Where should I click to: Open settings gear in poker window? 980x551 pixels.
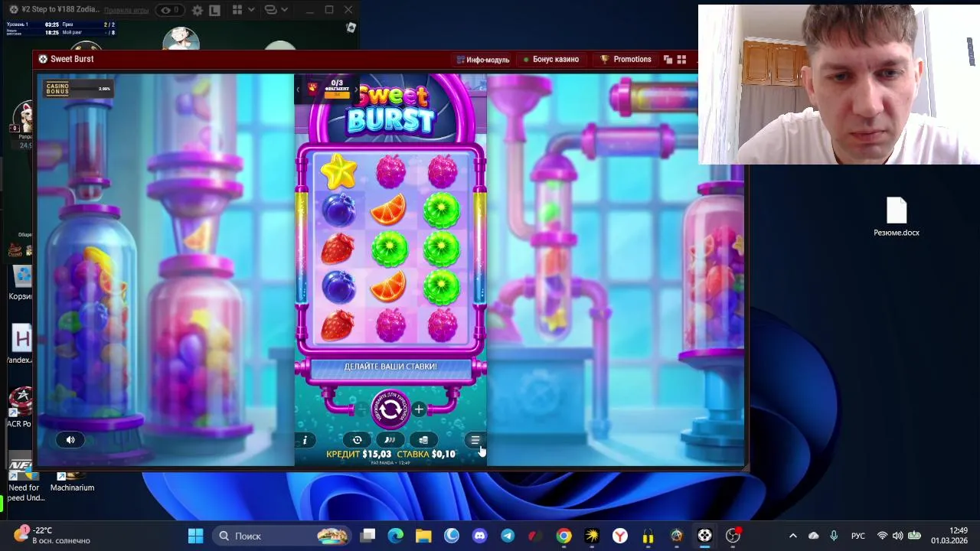[x=198, y=11]
